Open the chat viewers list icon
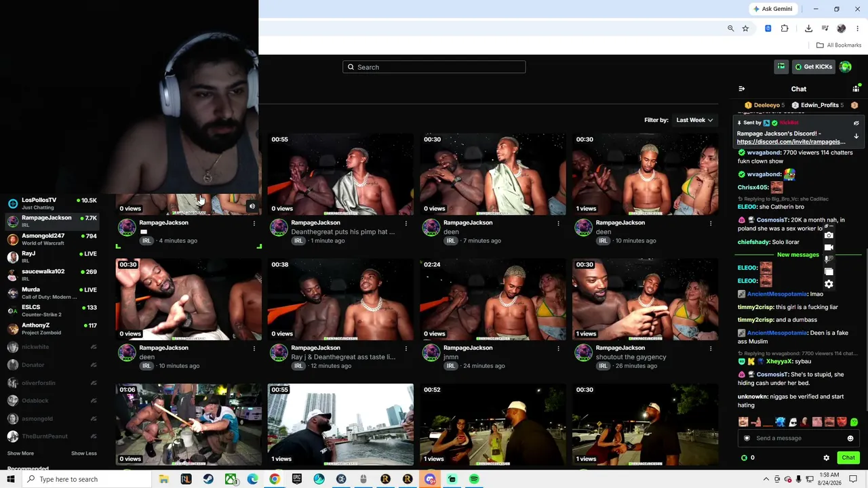This screenshot has width=868, height=488. pos(856,89)
